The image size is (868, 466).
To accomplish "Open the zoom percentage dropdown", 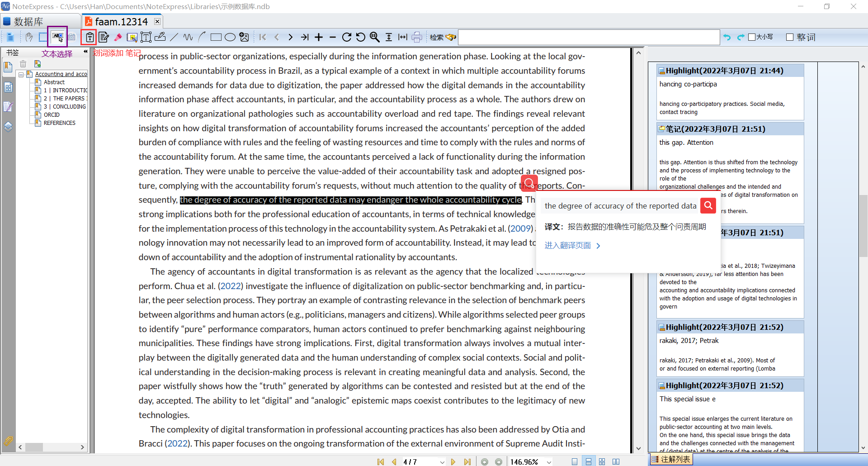I will click(549, 461).
